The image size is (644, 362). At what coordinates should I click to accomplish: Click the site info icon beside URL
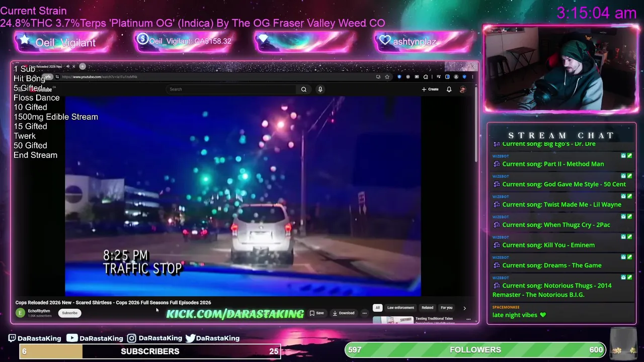(x=57, y=76)
